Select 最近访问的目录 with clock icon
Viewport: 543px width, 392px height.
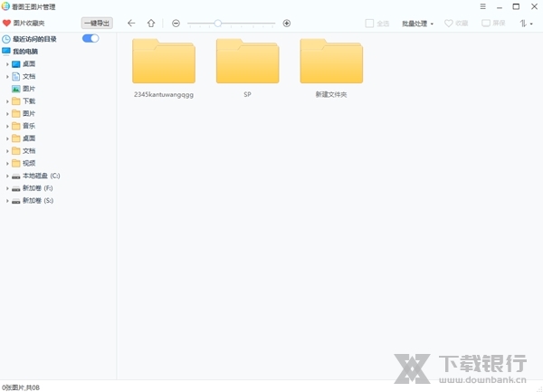pos(29,39)
